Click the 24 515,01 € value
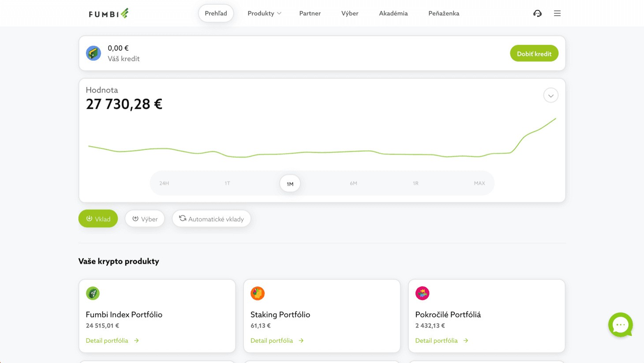The image size is (644, 363). pos(102,326)
